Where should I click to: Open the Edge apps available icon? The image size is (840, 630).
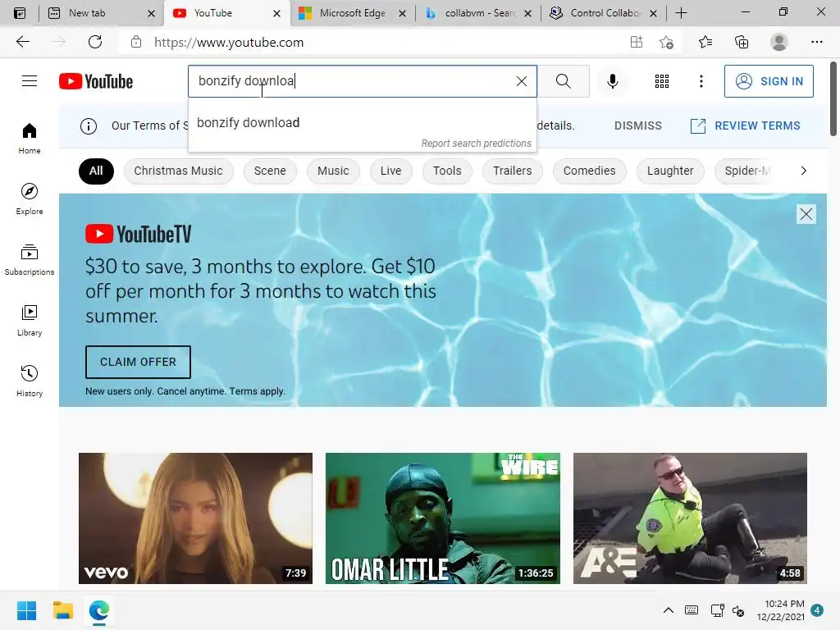click(636, 42)
